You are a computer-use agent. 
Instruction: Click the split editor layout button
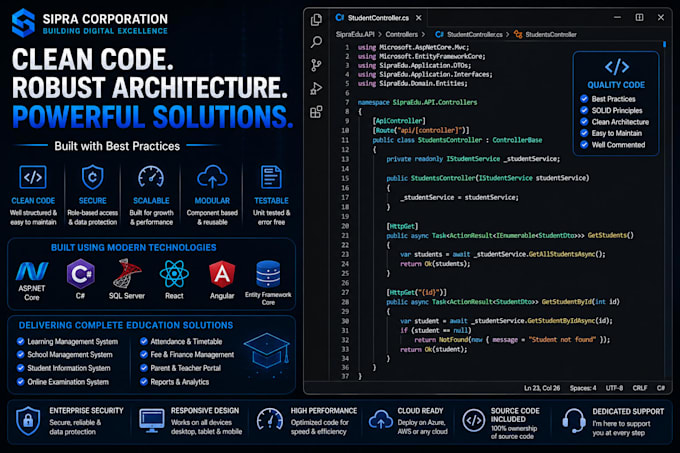[x=639, y=17]
